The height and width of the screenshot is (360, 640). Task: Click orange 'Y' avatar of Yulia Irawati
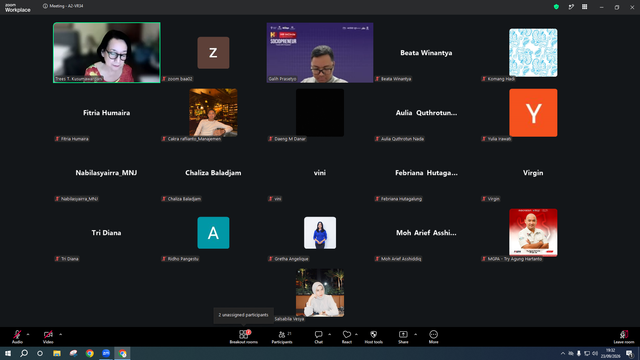pos(533,113)
